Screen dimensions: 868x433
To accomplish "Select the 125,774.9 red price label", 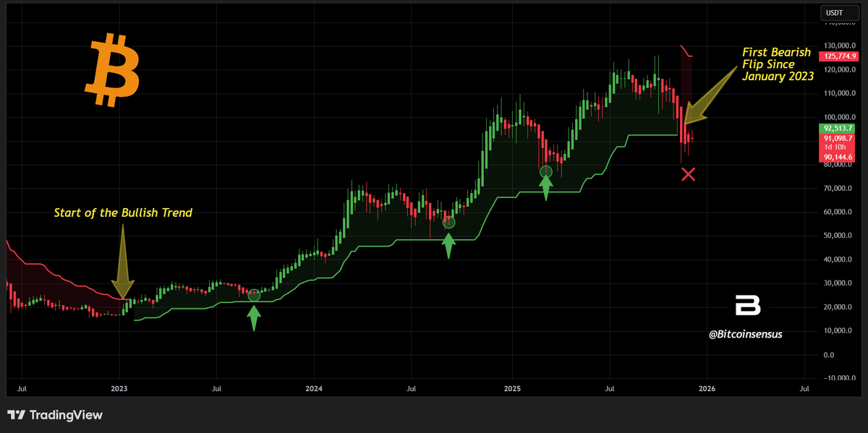I will [839, 56].
